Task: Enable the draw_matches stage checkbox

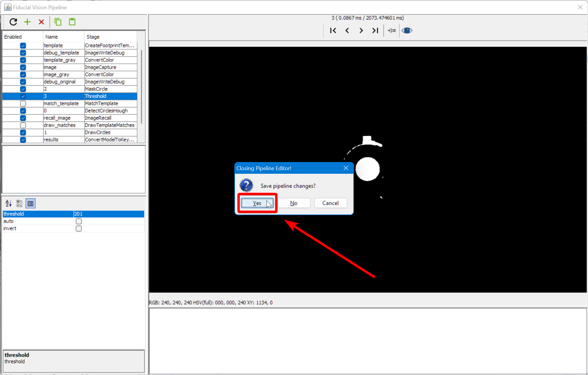Action: [23, 125]
